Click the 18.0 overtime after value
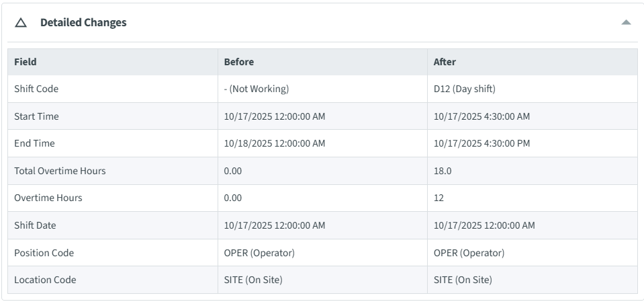644x306 pixels. pyautogui.click(x=443, y=171)
